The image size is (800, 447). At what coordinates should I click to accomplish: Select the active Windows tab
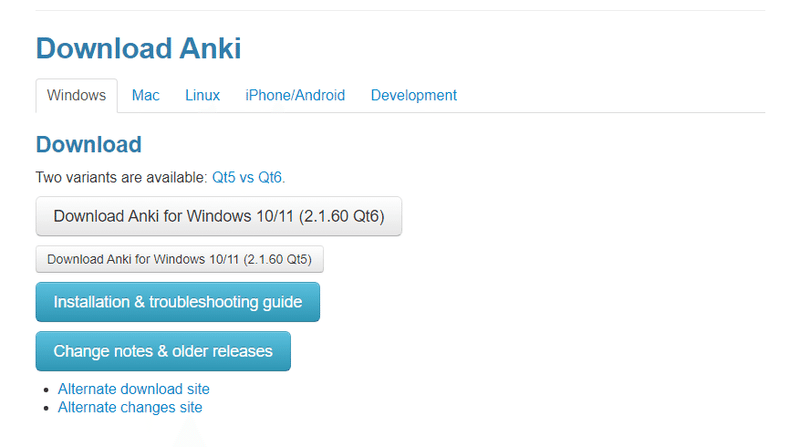(x=77, y=95)
